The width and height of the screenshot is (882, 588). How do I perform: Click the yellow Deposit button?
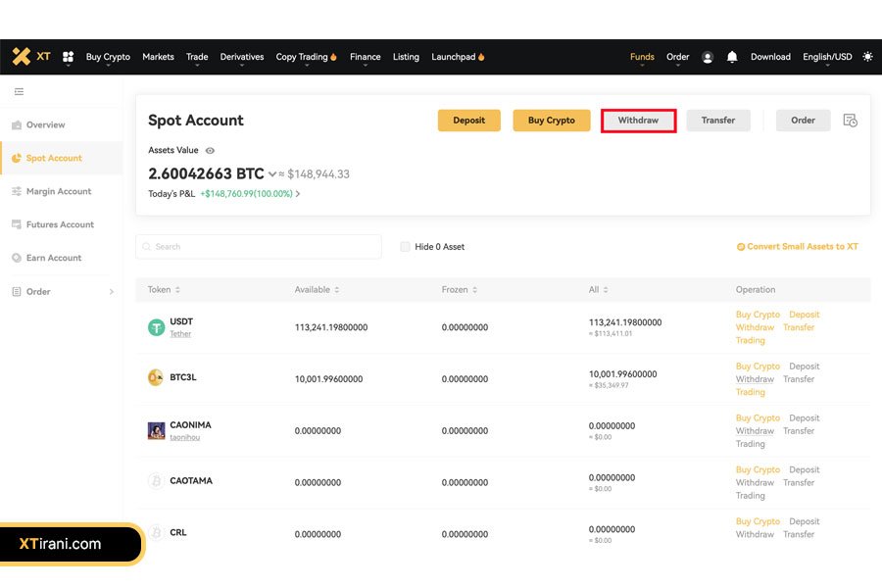[468, 121]
